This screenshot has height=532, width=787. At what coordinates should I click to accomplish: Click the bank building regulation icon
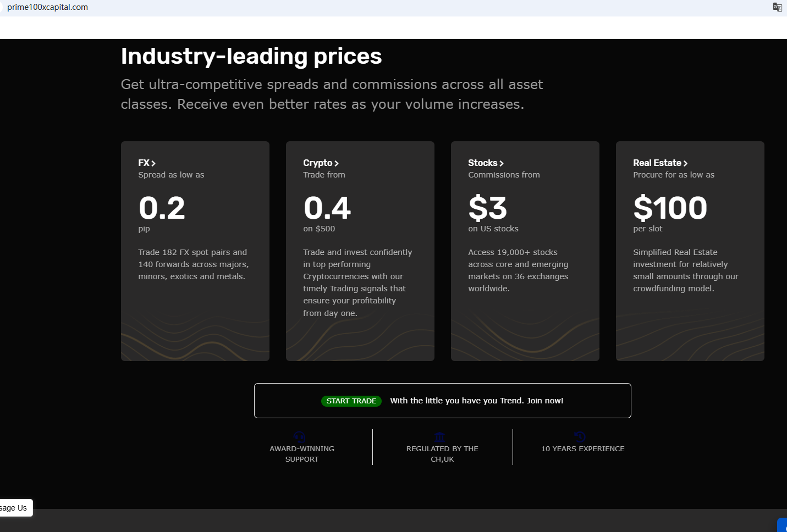pos(439,437)
